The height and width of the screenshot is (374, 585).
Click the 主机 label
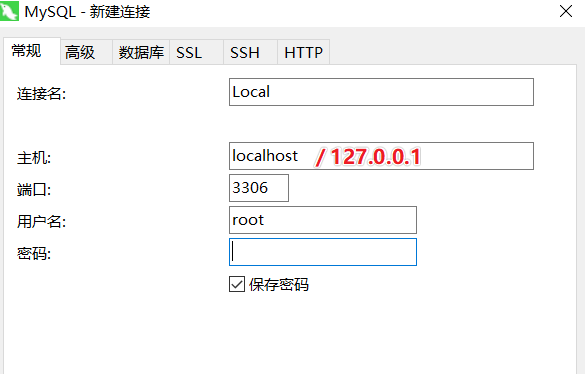(x=34, y=158)
